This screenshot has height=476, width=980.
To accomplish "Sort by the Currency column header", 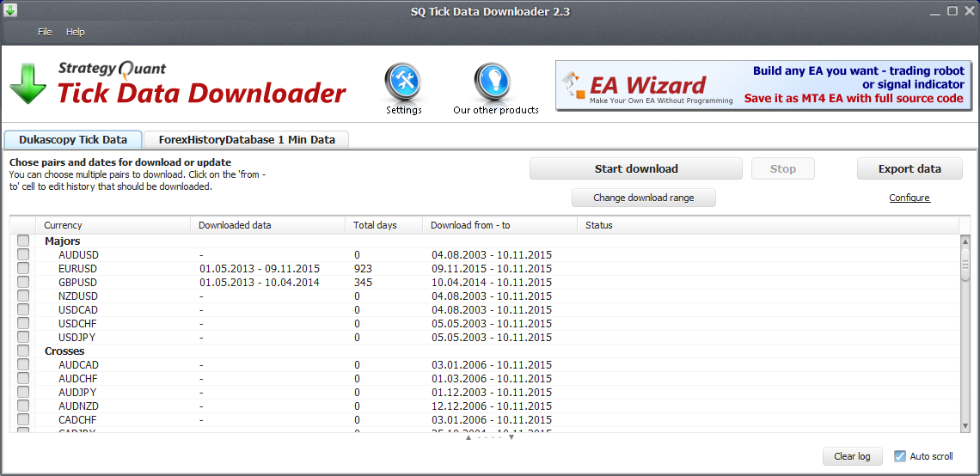I will [113, 225].
